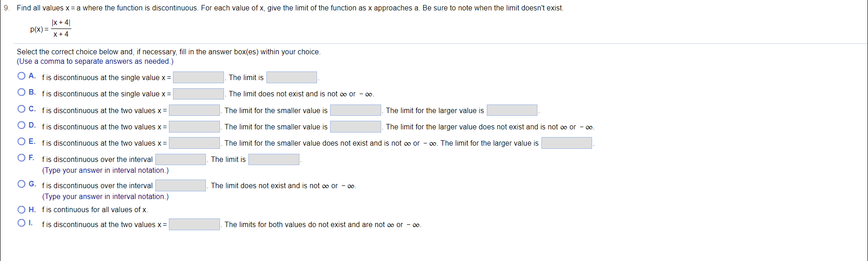Select answer choice G radio button
Image resolution: width=868 pixels, height=261 pixels.
(22, 184)
